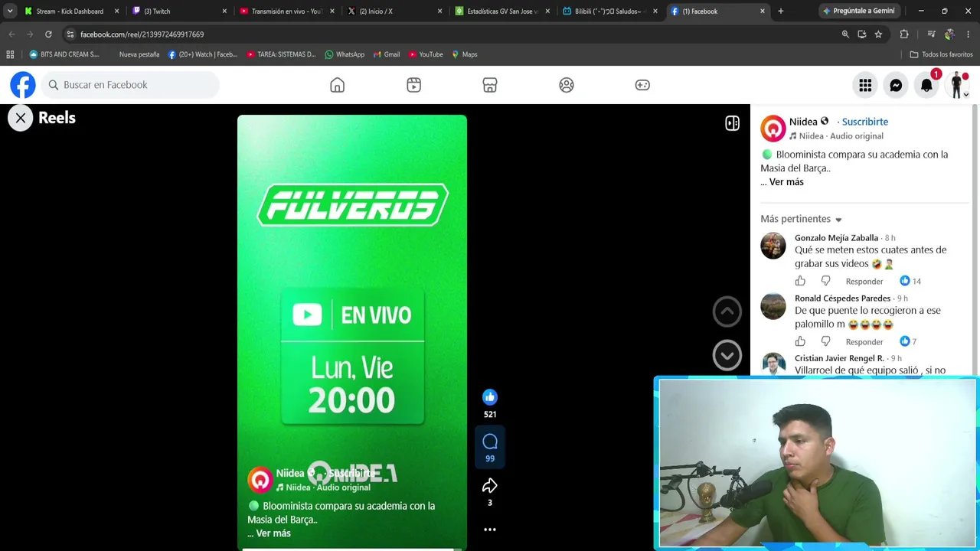Image resolution: width=980 pixels, height=551 pixels.
Task: Open the reel's three-dot options menu
Action: [490, 530]
